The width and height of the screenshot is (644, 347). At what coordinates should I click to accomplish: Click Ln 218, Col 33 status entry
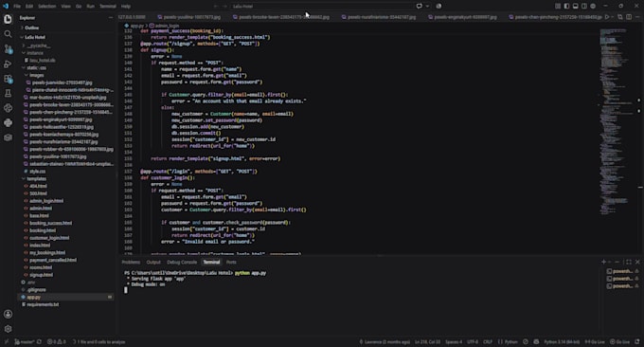point(427,341)
